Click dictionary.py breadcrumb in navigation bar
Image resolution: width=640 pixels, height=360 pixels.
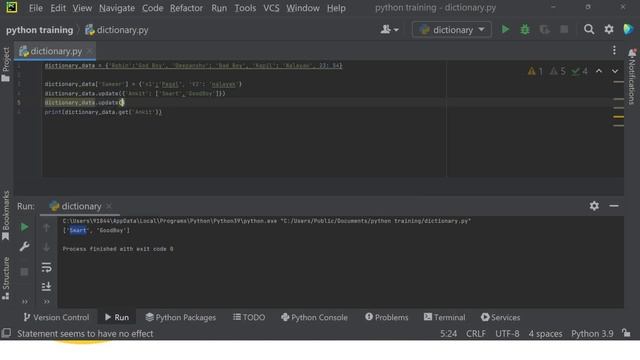(117, 30)
